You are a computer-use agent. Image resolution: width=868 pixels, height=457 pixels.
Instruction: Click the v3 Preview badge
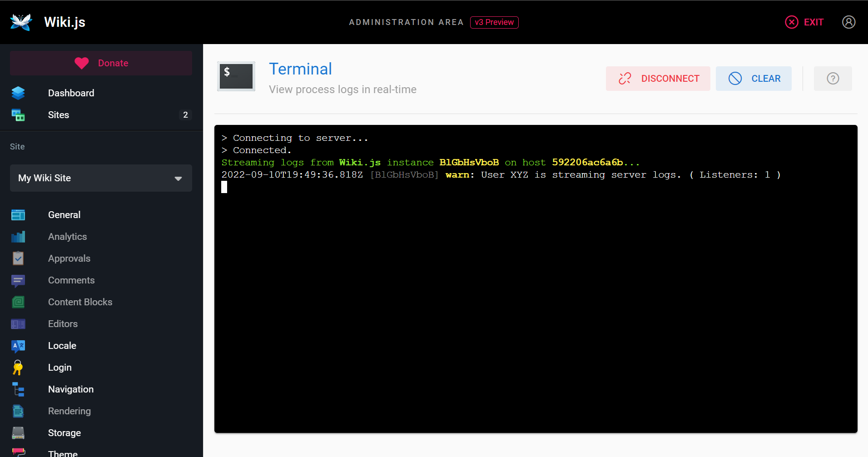click(x=494, y=22)
